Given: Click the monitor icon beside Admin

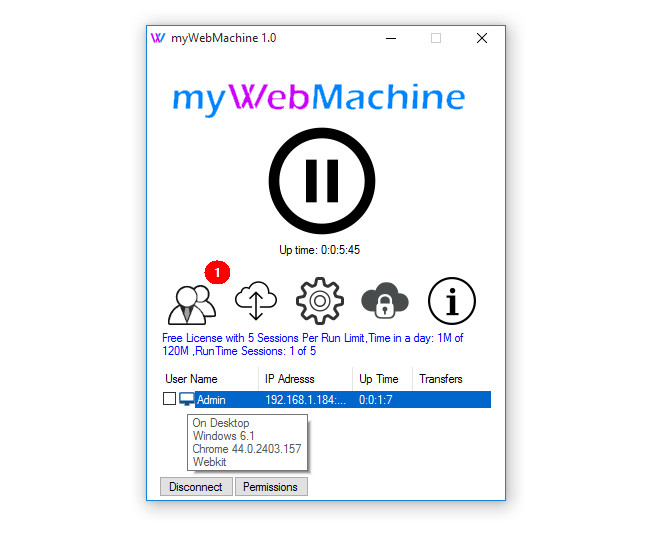Looking at the screenshot, I should coord(187,399).
